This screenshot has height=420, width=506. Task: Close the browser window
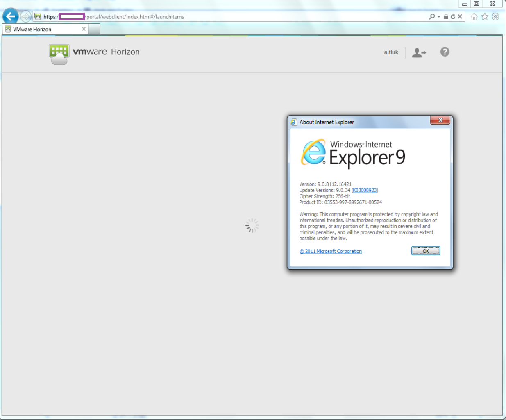(x=492, y=4)
